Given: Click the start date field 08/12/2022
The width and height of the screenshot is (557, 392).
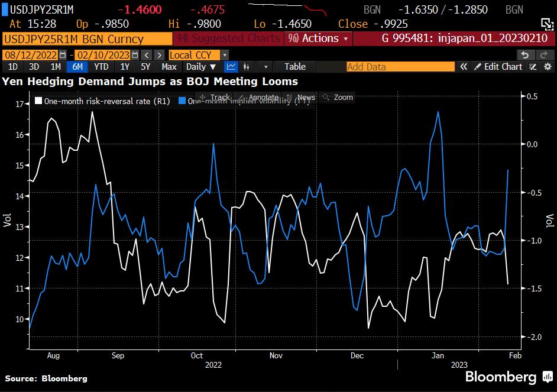Looking at the screenshot, I should (x=31, y=55).
